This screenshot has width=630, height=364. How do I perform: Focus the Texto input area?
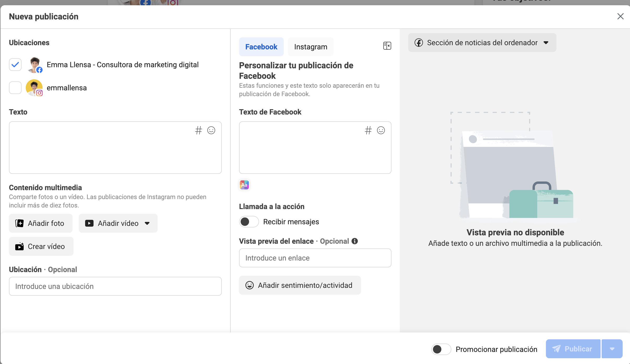pos(115,148)
